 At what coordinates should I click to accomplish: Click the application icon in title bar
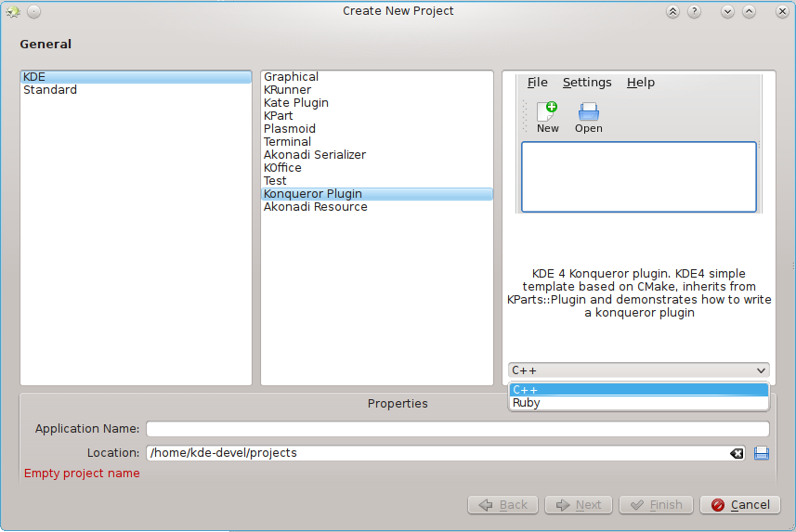click(13, 12)
